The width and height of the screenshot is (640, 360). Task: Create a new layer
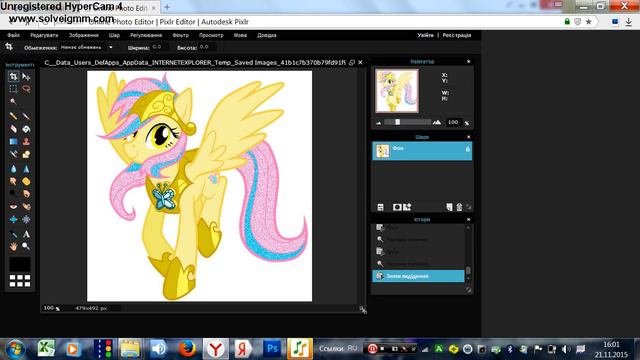point(449,207)
